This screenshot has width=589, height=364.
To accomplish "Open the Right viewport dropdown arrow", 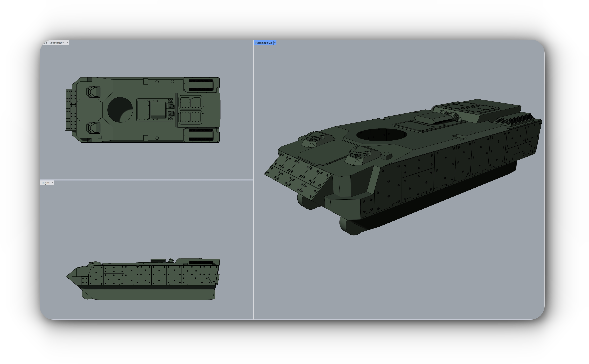I will point(52,183).
